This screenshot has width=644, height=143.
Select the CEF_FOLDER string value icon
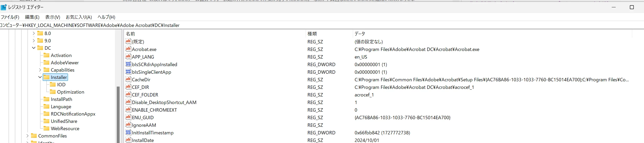pyautogui.click(x=128, y=94)
